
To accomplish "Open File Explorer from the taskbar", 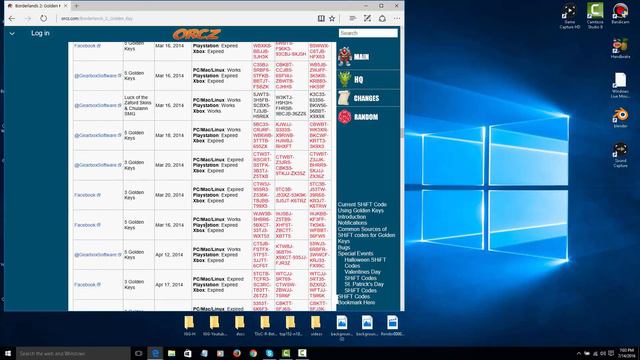I will click(171, 353).
